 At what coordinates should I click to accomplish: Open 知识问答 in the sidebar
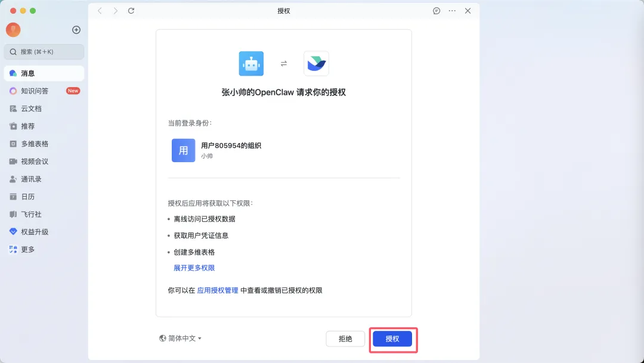point(44,91)
